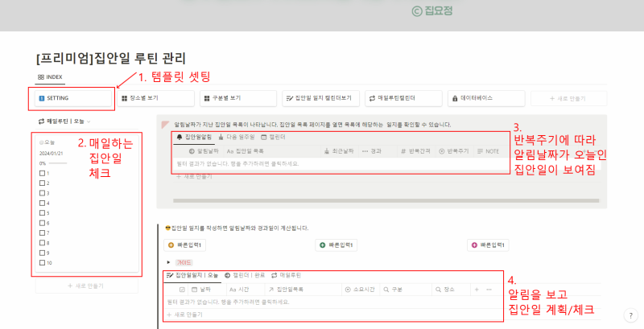The width and height of the screenshot is (644, 329).
Task: Click the 집안일 목록 column header in alarm table
Action: coord(246,151)
